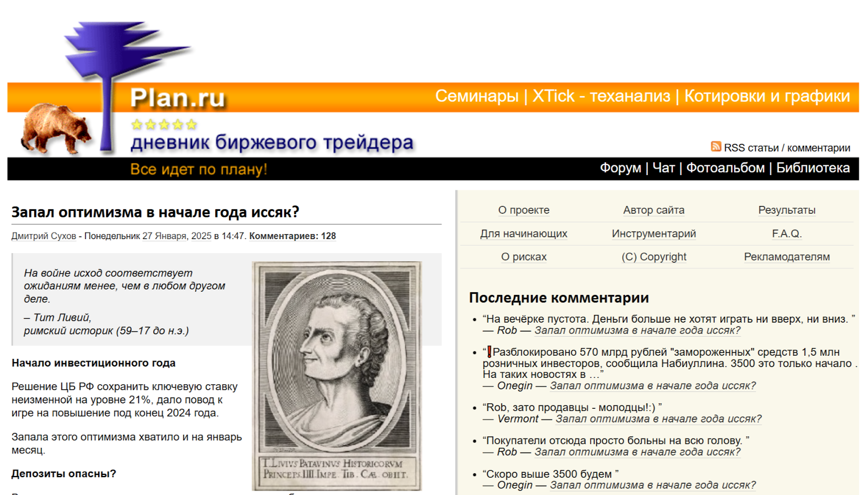Screen dimensions: 868x495
Task: Open article link under Onegin's 'Разблокировано 570 млрд' comment
Action: click(x=653, y=385)
